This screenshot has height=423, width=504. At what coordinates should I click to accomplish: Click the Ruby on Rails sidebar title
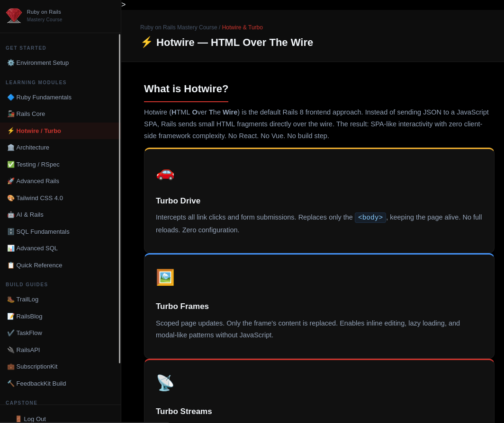[x=44, y=12]
